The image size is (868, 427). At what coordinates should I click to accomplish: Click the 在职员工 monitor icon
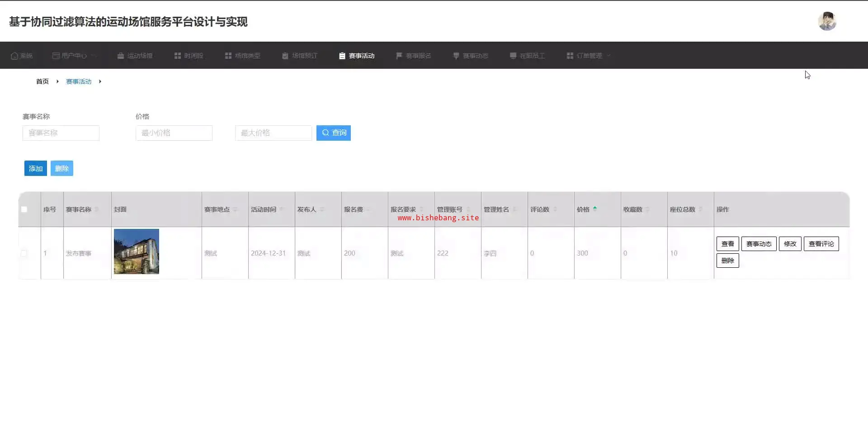513,56
